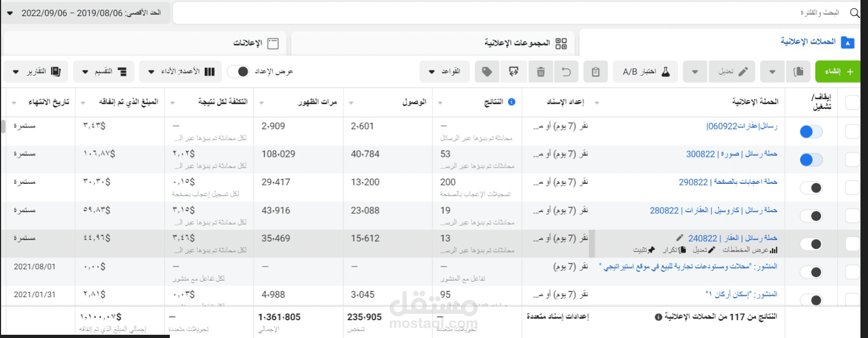Turn on the إسكان أركان post campaign toggle
Image resolution: width=868 pixels, height=338 pixels.
click(811, 300)
